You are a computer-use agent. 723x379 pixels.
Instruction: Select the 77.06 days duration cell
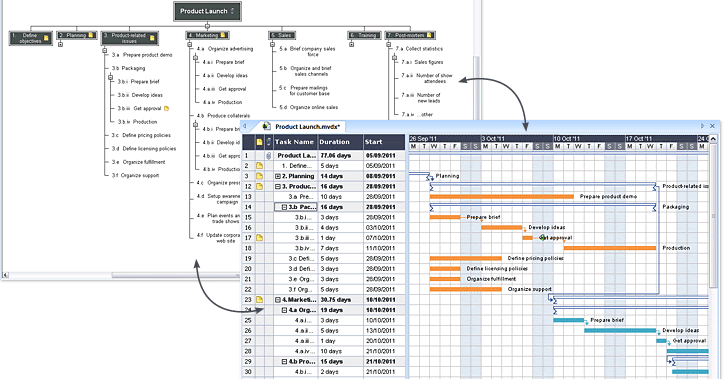tap(340, 156)
